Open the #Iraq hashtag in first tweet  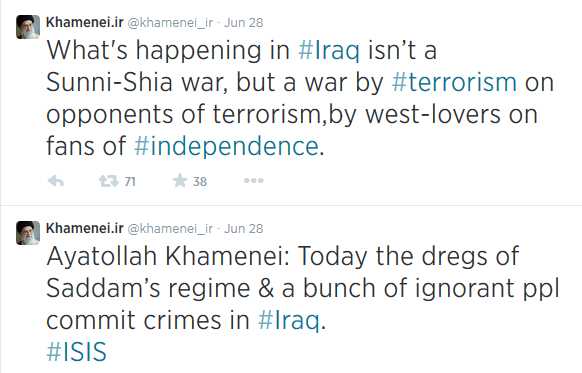[329, 50]
